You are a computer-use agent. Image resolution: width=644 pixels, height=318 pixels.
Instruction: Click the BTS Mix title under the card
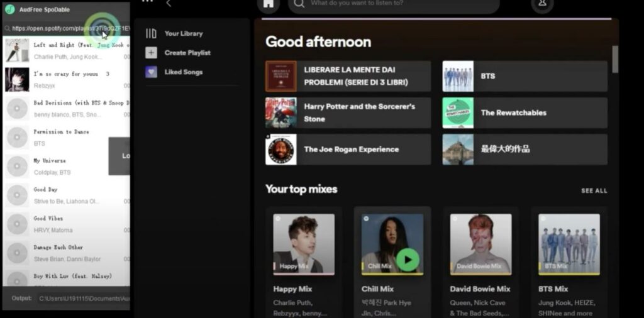click(553, 289)
